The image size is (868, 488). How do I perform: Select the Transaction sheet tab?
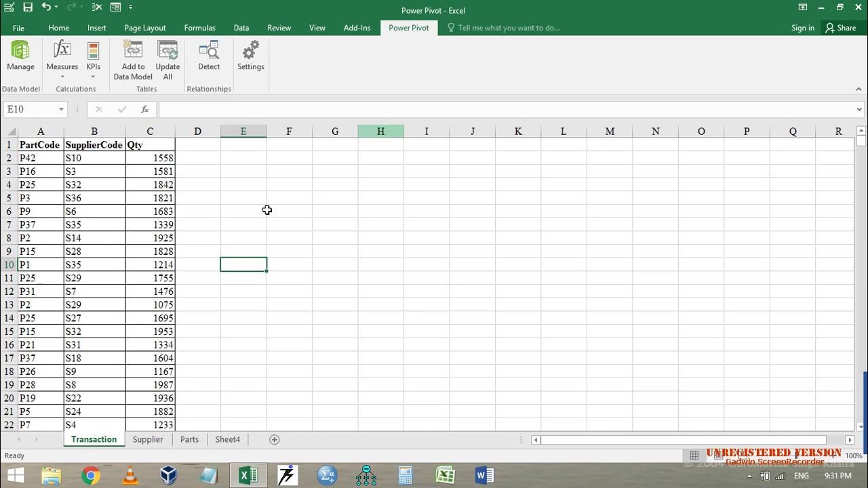click(x=94, y=439)
